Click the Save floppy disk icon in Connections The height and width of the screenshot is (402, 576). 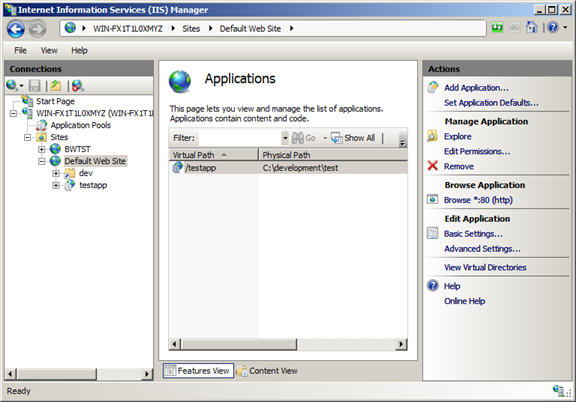click(x=35, y=86)
